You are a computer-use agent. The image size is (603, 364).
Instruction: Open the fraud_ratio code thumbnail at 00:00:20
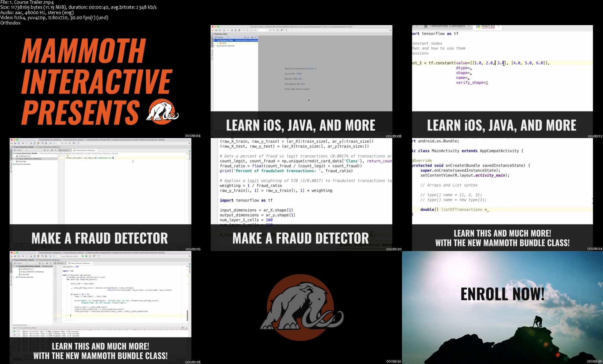pos(301,195)
